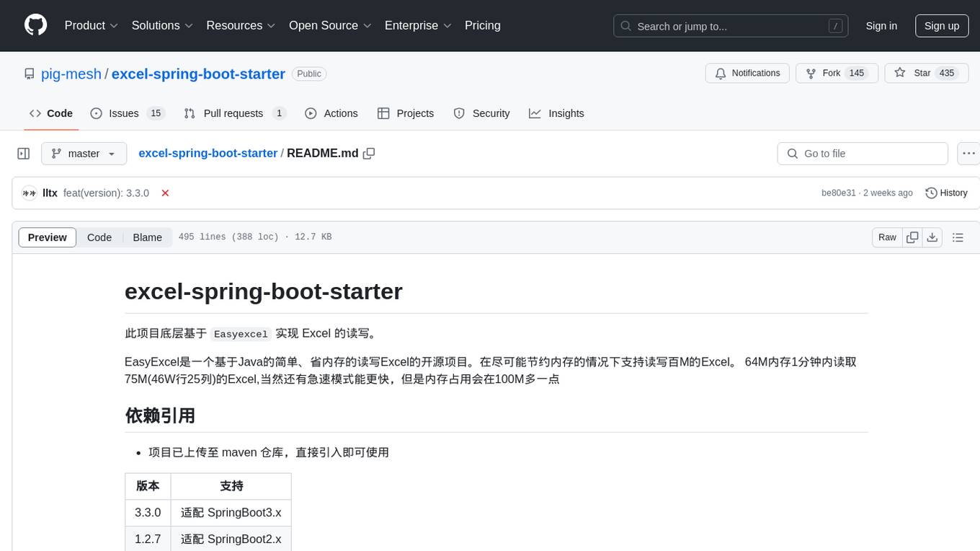
Task: Expand the Product menu
Action: click(x=92, y=25)
